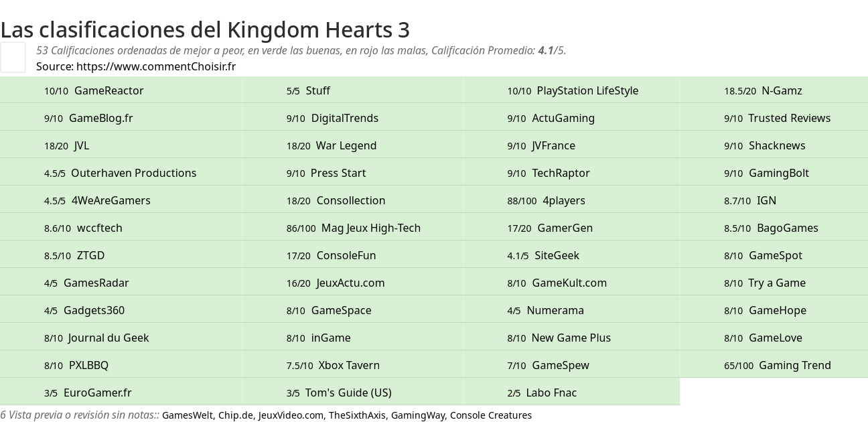Select the TheSixthAxis preview link
The width and height of the screenshot is (868, 422).
point(356,415)
